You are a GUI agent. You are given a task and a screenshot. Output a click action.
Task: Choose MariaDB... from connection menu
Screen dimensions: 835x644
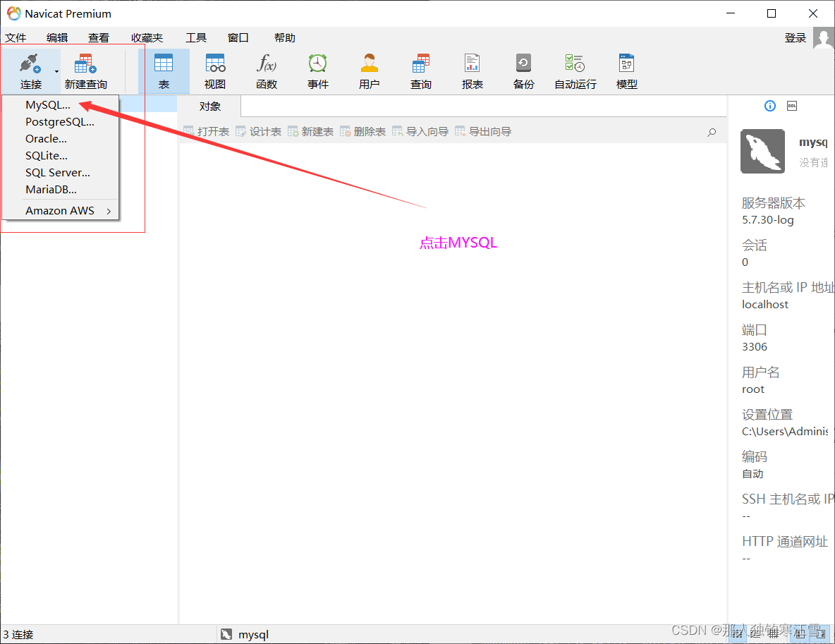pos(60,190)
